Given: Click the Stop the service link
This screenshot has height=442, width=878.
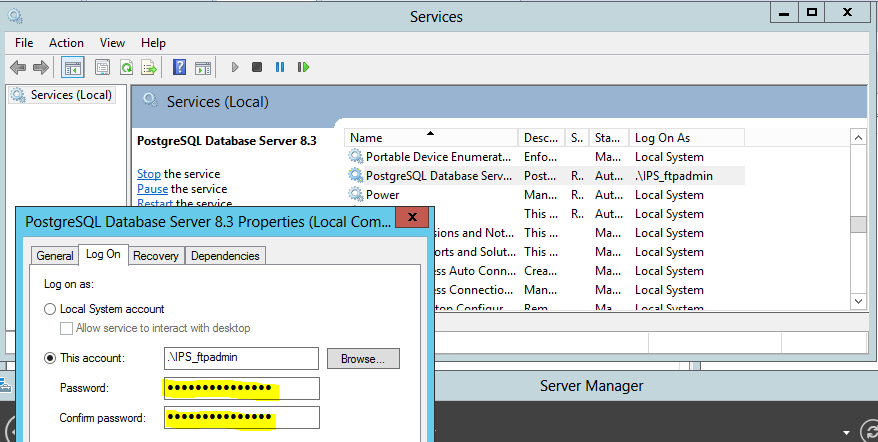Looking at the screenshot, I should (x=148, y=174).
